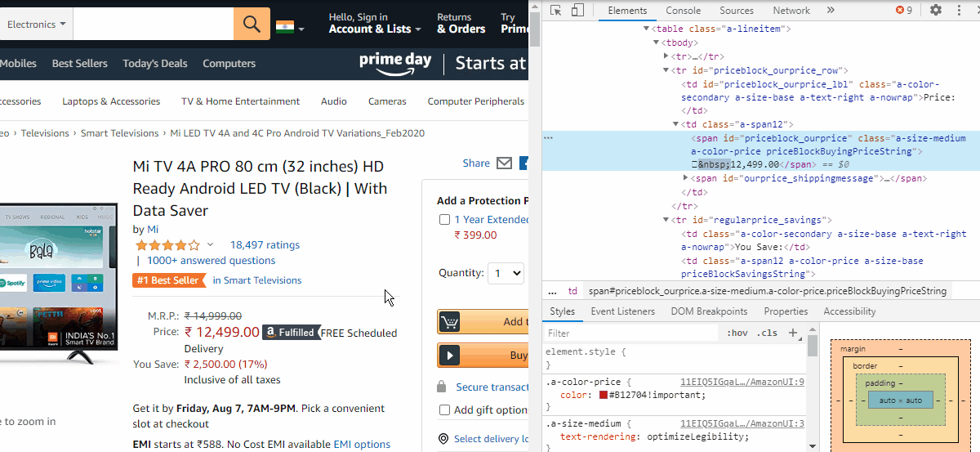This screenshot has width=980, height=452.
Task: Click the location pin beside Select delivery location
Action: click(443, 439)
